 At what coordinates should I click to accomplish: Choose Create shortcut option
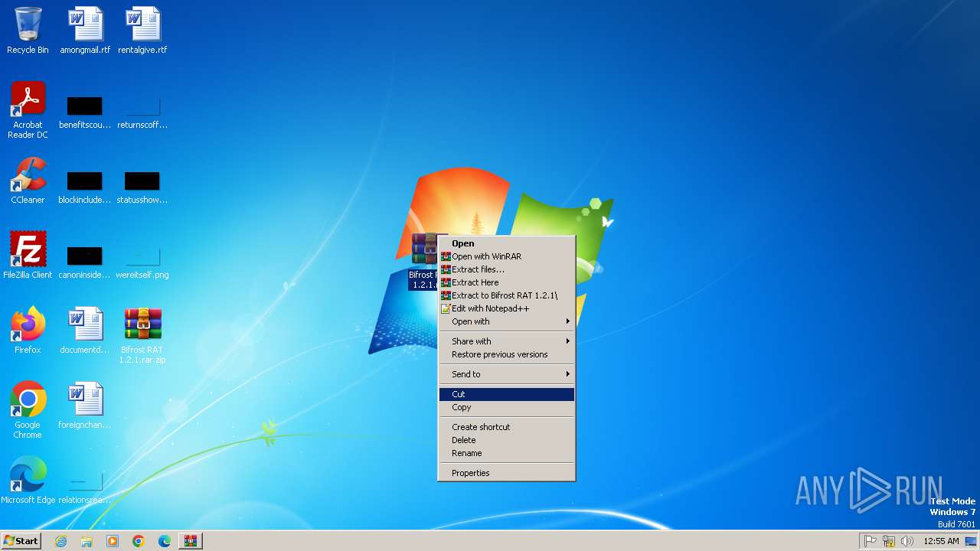(x=506, y=427)
